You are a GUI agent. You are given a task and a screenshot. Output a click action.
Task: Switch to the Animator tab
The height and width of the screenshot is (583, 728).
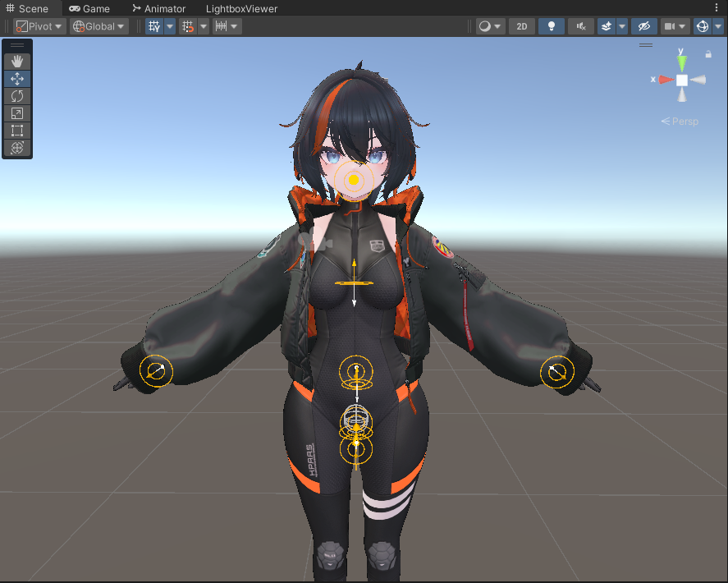click(158, 8)
